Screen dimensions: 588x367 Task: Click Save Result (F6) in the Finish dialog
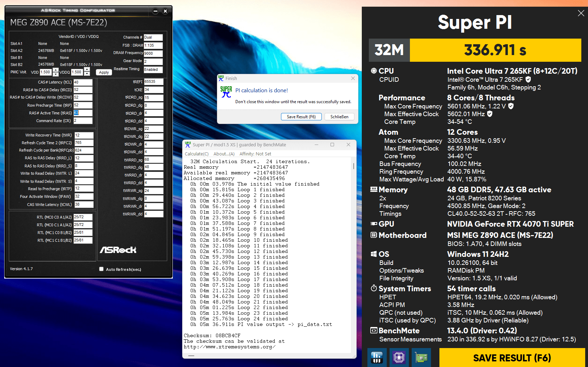tap(301, 117)
